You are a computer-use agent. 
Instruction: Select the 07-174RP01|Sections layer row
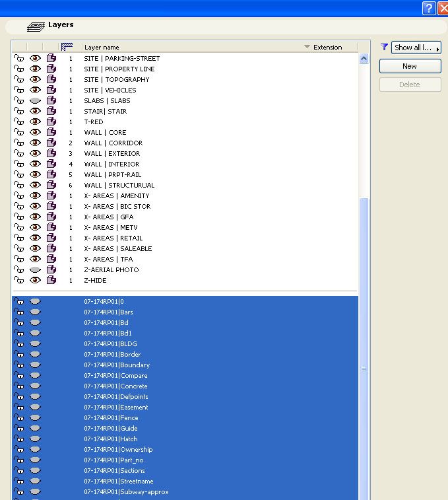[185, 470]
